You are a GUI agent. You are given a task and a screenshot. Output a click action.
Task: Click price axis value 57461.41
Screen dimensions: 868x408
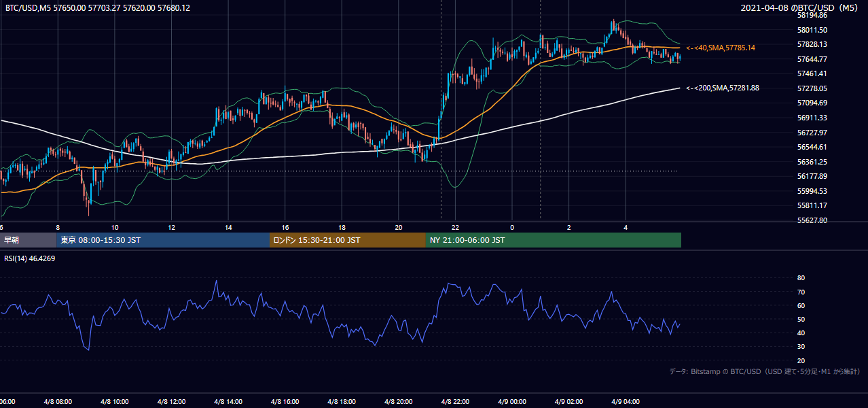pos(812,73)
